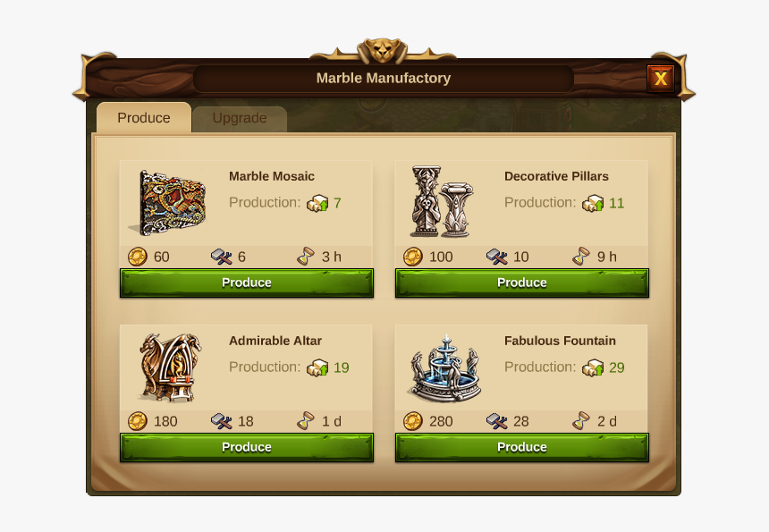Produce the Marble Mosaic
769x532 pixels.
click(x=247, y=283)
